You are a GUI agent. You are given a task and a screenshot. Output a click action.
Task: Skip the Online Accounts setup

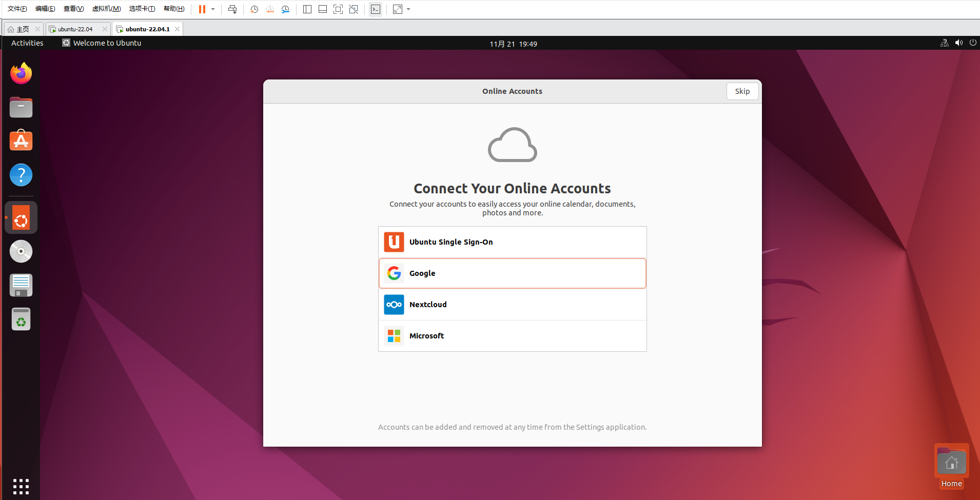tap(742, 91)
